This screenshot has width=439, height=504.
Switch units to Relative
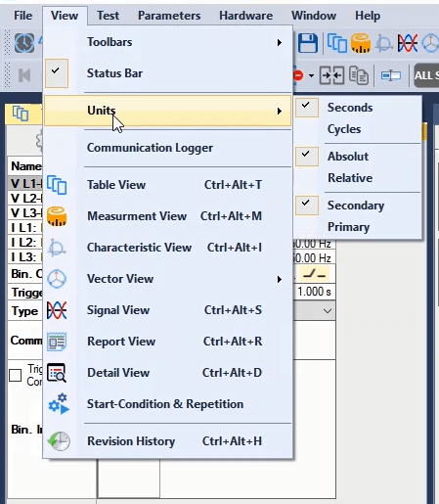350,178
